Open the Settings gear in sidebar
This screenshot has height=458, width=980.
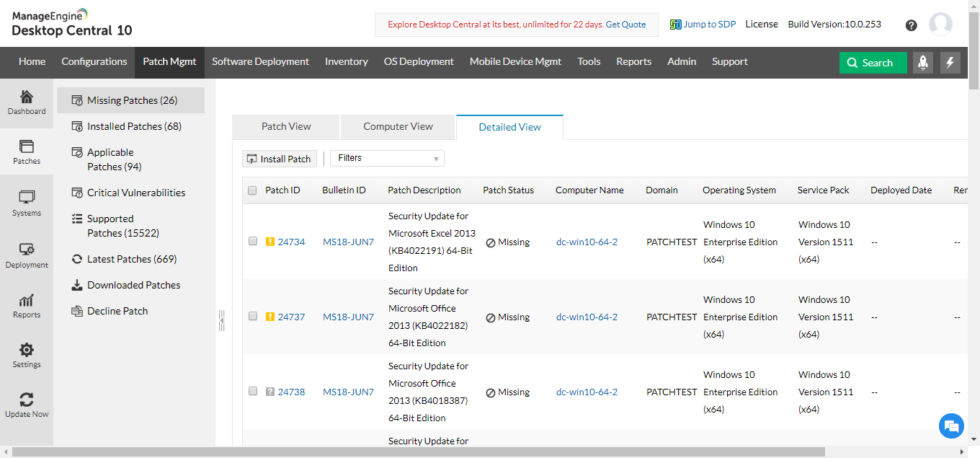(x=27, y=355)
